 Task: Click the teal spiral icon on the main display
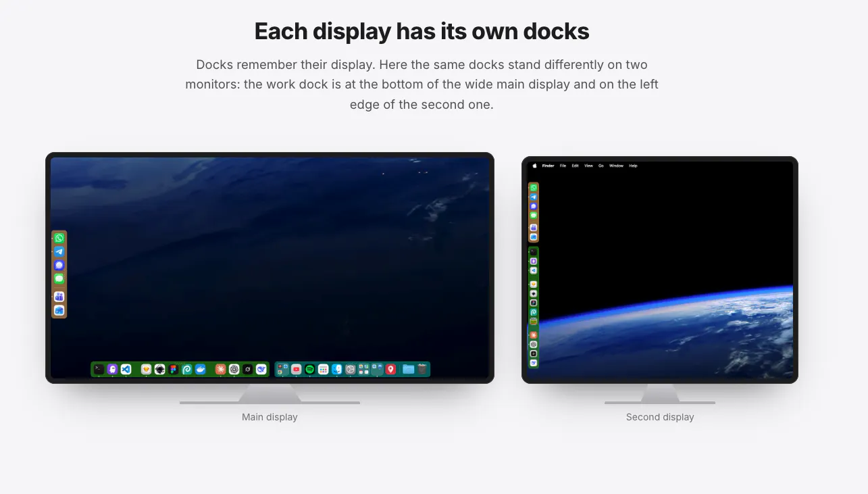(187, 369)
